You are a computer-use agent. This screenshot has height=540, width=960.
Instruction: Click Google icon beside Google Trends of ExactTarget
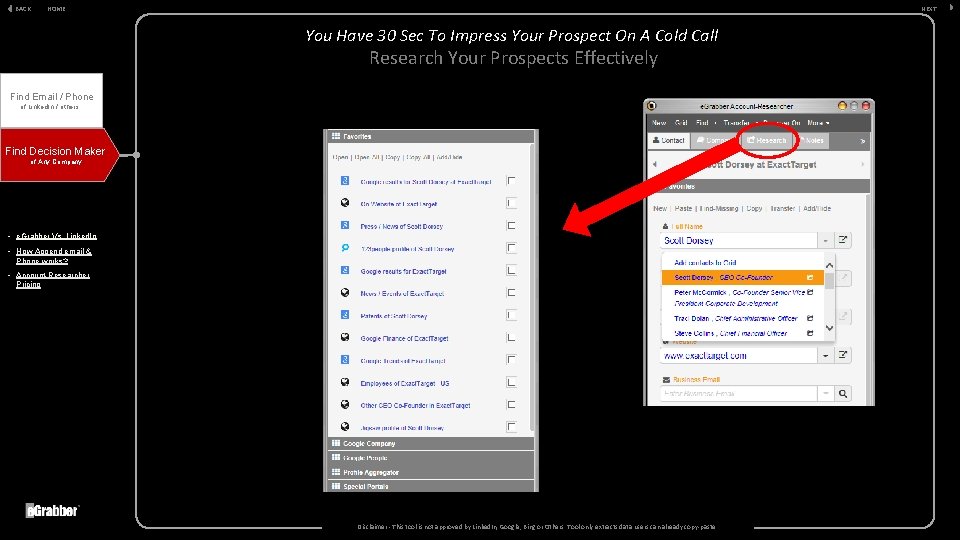point(345,360)
